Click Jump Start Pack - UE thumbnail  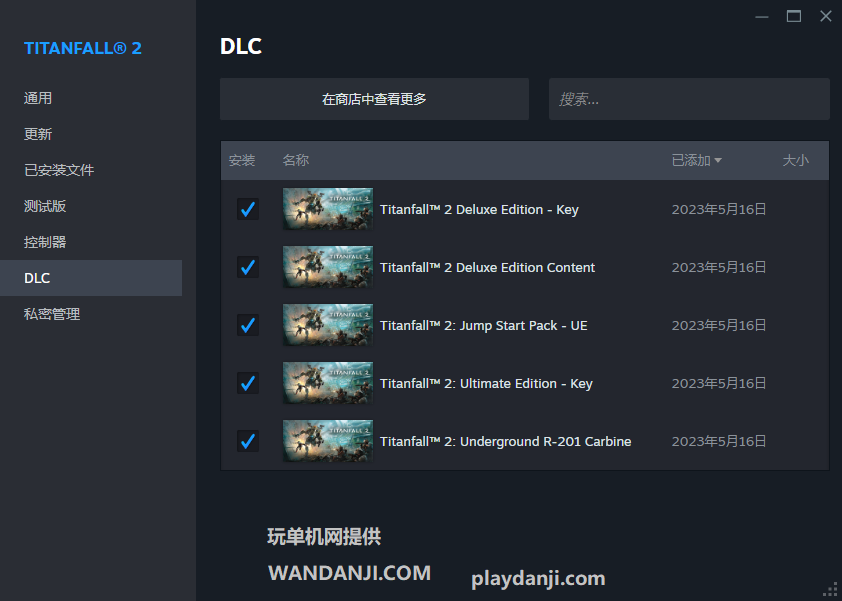(328, 325)
